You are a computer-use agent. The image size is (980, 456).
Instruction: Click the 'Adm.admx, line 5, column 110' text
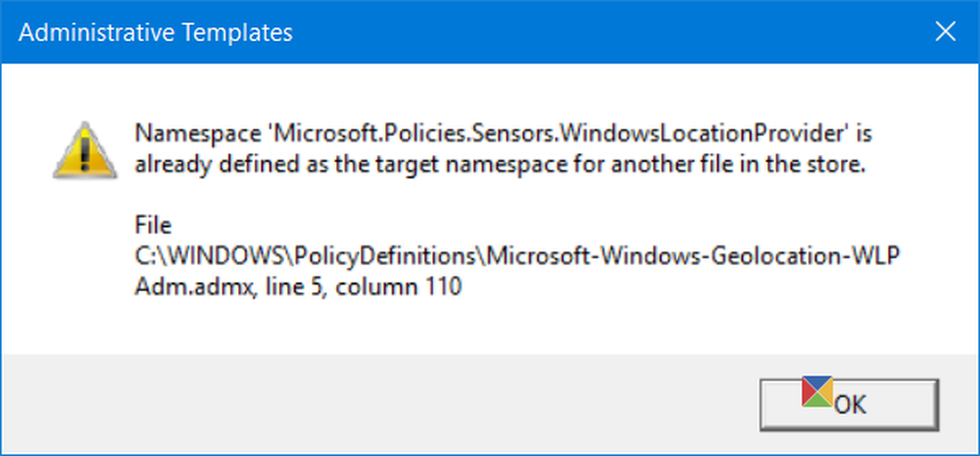coord(298,287)
